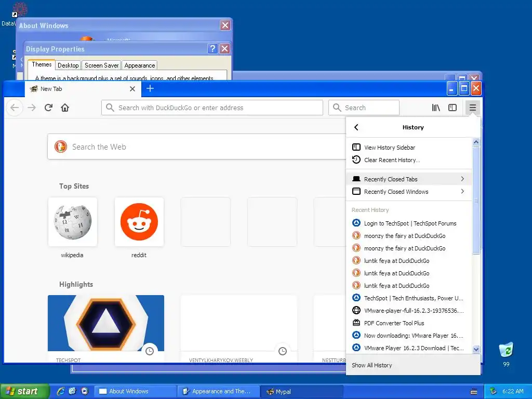Switch to About Windows taskbar button
Screen dimensions: 532x399
click(136, 391)
